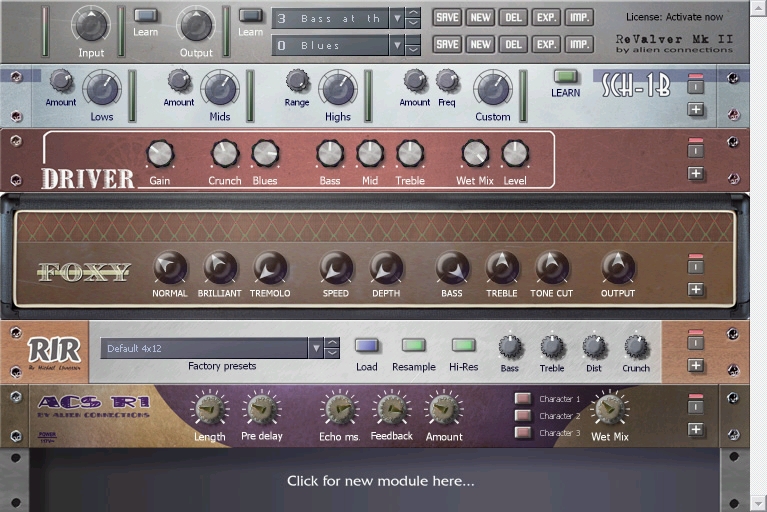This screenshot has width=767, height=512.
Task: Click the Foxy SPEED knob
Action: 336,267
